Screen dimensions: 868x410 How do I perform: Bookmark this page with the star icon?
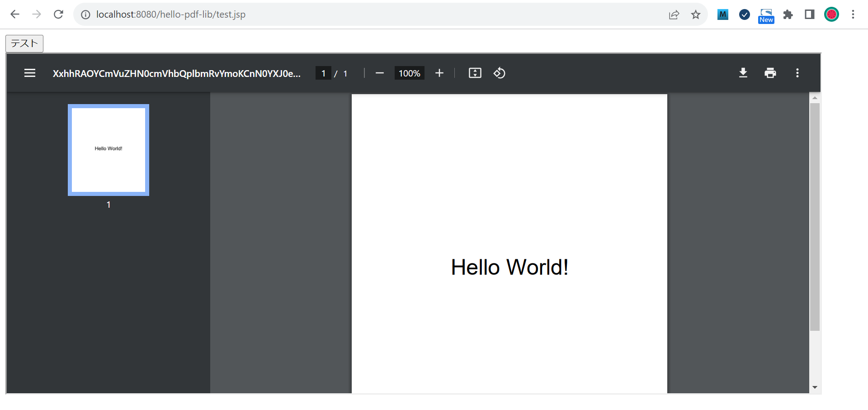tap(696, 14)
